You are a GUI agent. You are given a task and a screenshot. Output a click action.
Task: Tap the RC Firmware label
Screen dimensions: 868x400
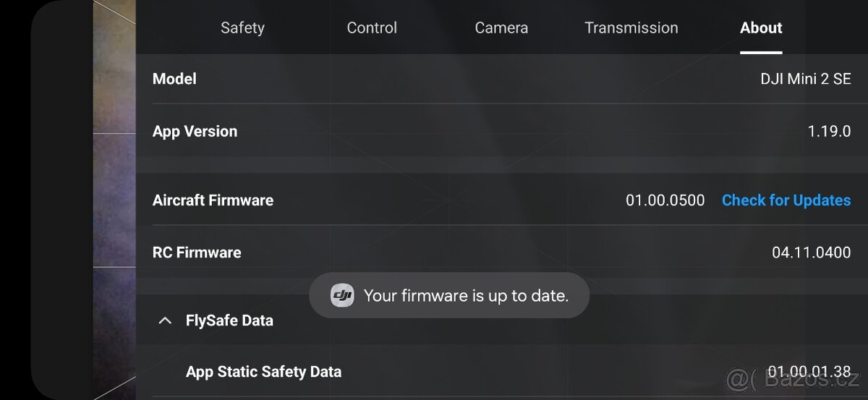(197, 252)
